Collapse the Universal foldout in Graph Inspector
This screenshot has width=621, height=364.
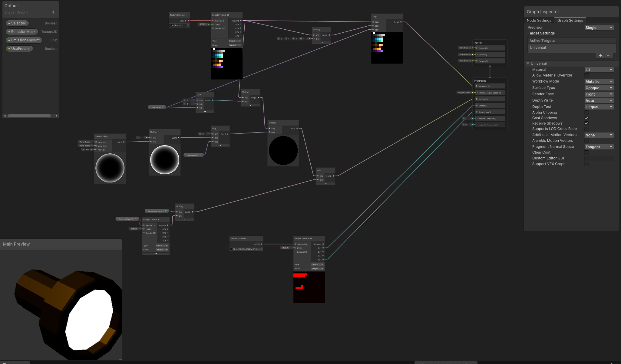pyautogui.click(x=528, y=63)
